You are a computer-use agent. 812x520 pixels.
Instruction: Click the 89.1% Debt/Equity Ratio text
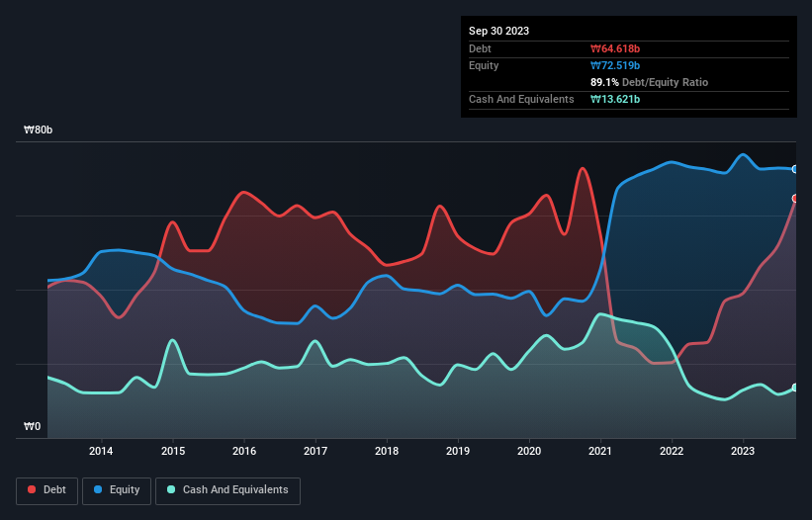[x=649, y=82]
